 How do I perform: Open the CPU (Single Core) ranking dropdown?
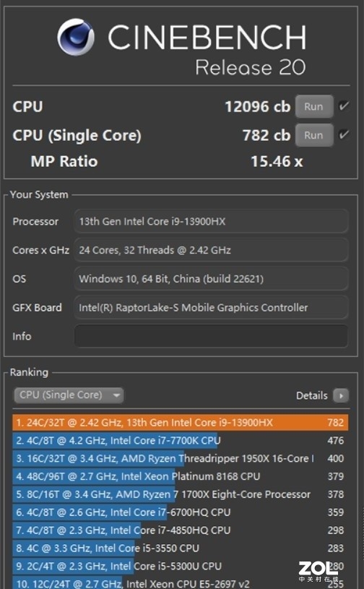69,395
